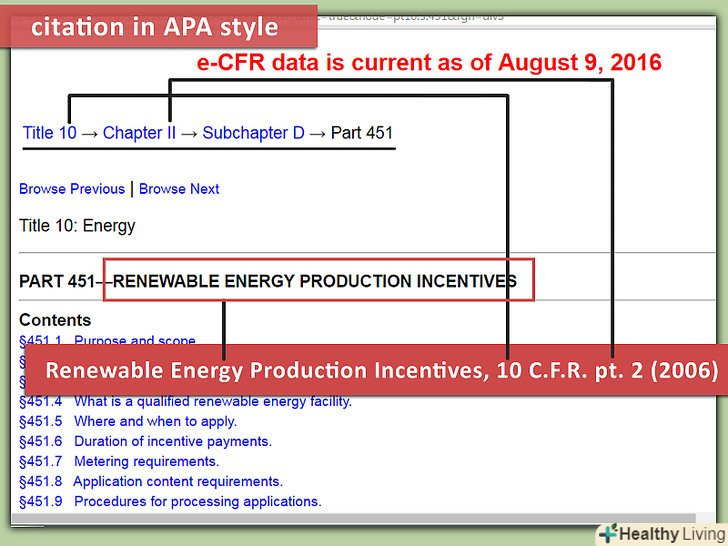This screenshot has width=728, height=546.
Task: Open §451.6 Duration of incentive payments
Action: coord(145,441)
